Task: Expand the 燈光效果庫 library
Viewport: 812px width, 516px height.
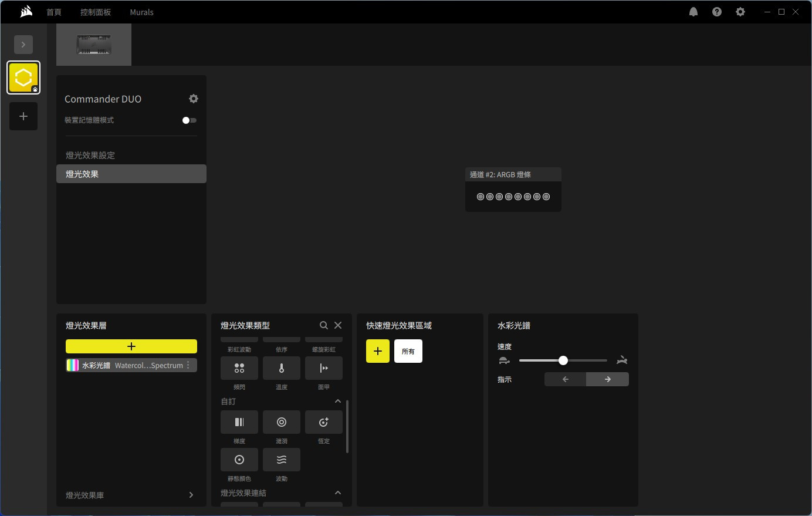Action: tap(191, 495)
